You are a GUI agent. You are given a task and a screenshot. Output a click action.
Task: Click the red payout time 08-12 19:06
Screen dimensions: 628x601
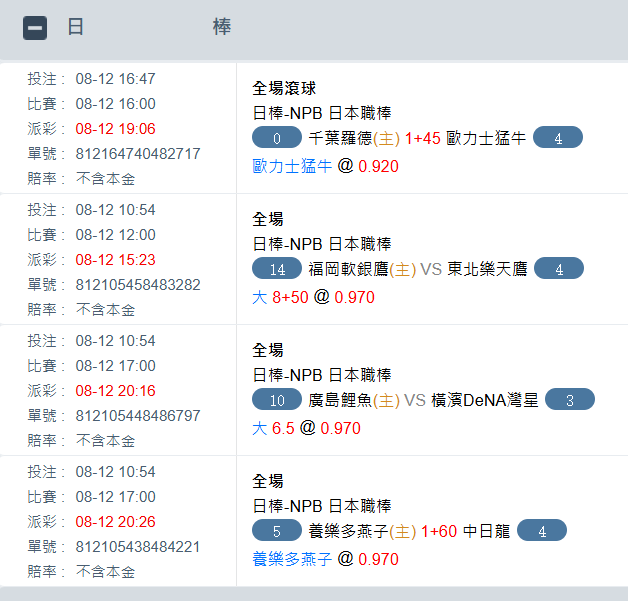[x=116, y=129]
